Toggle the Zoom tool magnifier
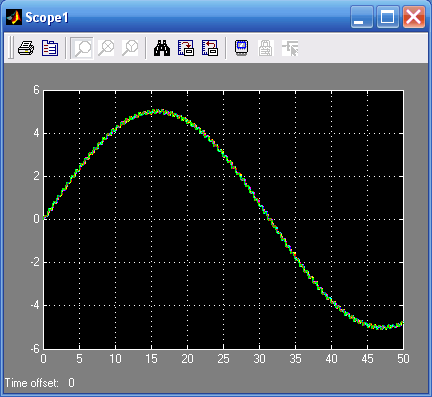This screenshot has width=432, height=397. coord(82,48)
